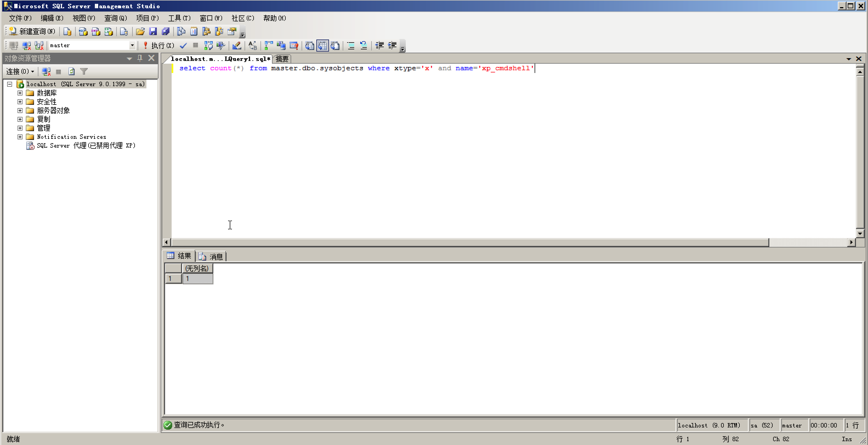The height and width of the screenshot is (445, 868).
Task: Click the Parse query checkmark icon
Action: 183,46
